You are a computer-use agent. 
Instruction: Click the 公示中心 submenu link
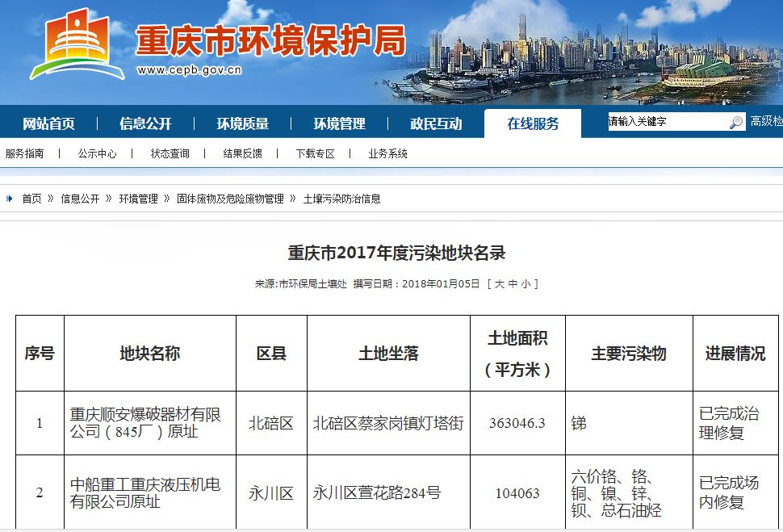[x=97, y=153]
